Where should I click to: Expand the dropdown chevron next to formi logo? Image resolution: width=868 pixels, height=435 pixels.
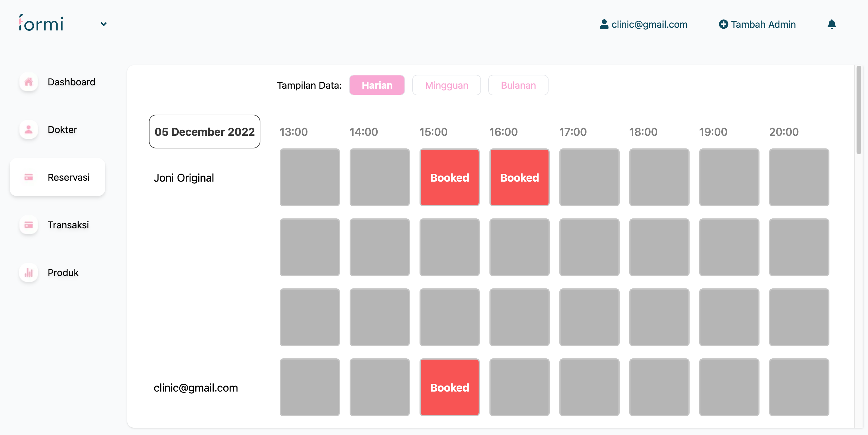pyautogui.click(x=103, y=24)
